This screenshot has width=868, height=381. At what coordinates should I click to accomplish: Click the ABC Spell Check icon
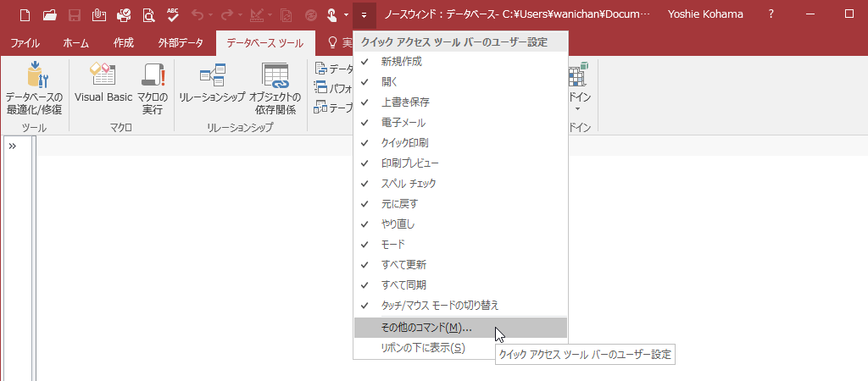(173, 15)
